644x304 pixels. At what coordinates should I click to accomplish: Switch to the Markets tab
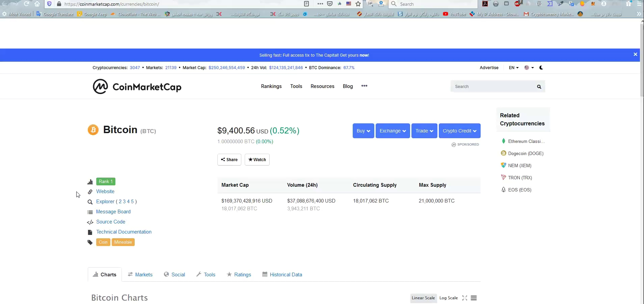140,275
